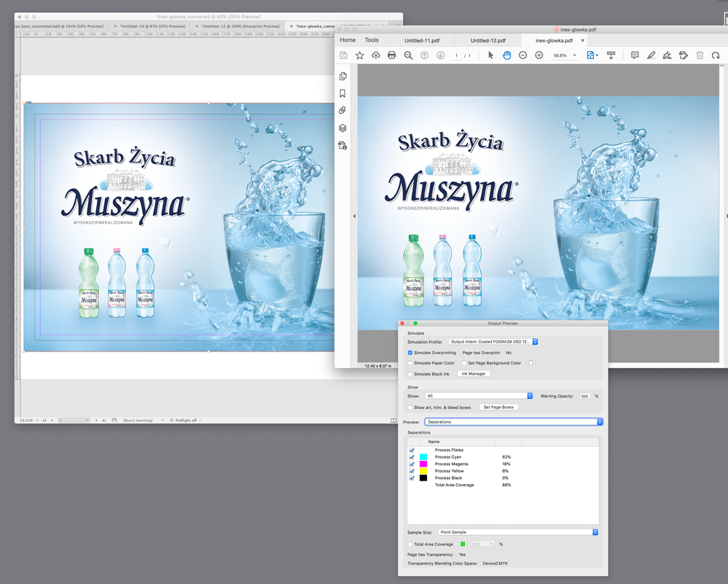728x584 pixels.
Task: Click the previous page up-arrow icon
Action: tap(424, 55)
